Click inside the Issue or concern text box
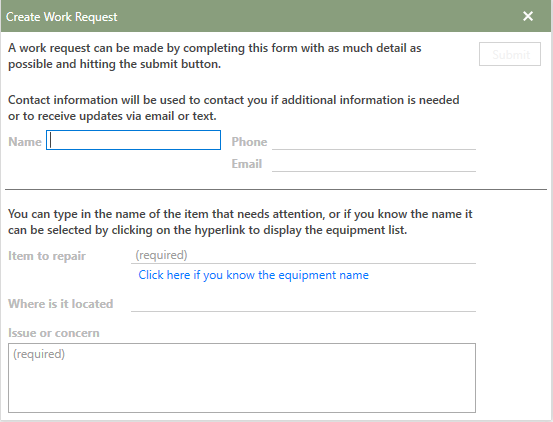Screen dimensions: 553x422 [x=242, y=378]
